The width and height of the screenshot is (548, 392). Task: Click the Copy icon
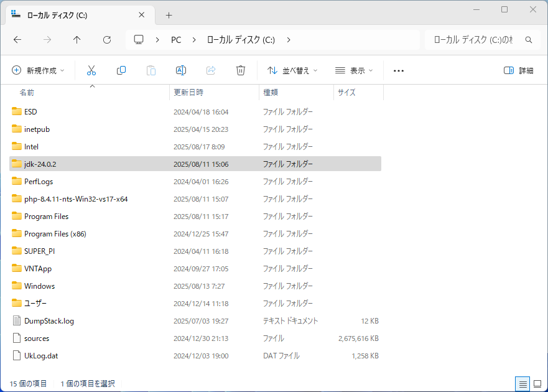point(121,70)
